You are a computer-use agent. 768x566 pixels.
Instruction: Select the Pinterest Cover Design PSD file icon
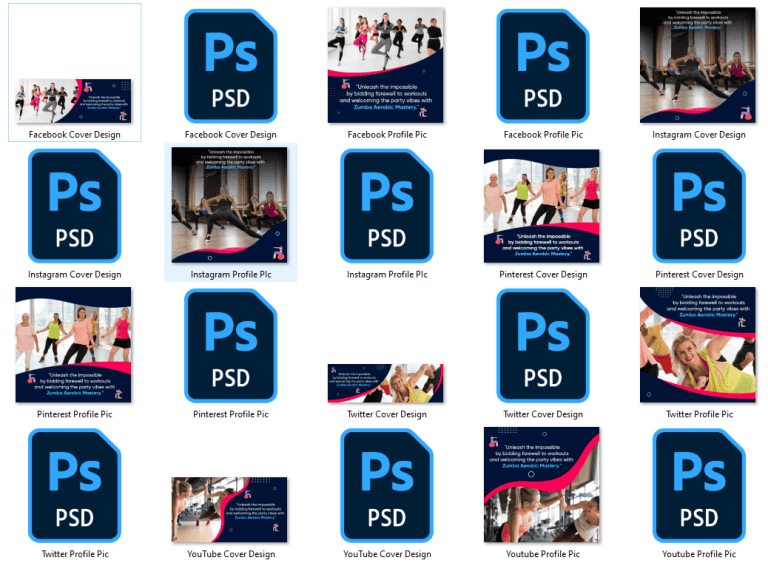click(x=699, y=206)
